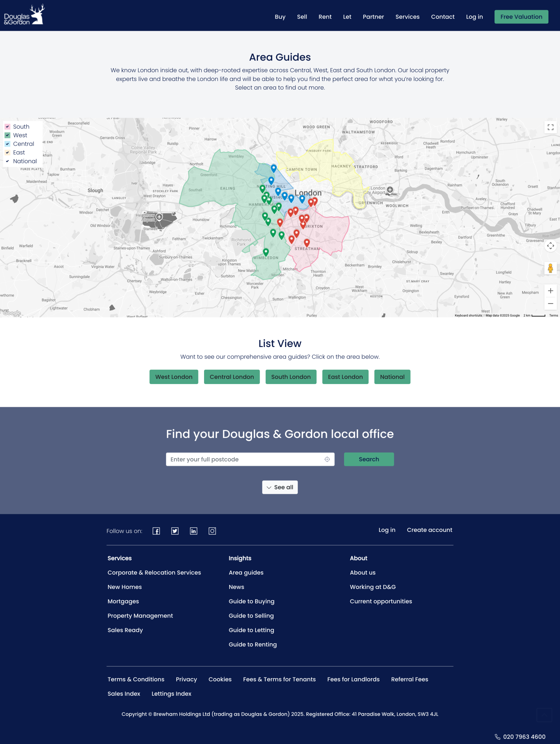Screen dimensions: 560x744
Task: Select the West London list button
Action: tap(174, 377)
